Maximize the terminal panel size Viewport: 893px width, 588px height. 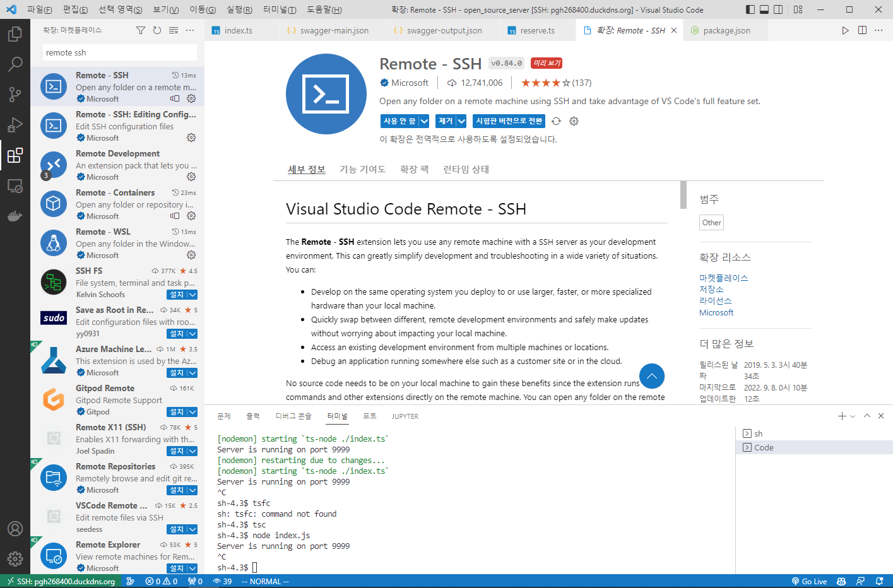[x=867, y=416]
